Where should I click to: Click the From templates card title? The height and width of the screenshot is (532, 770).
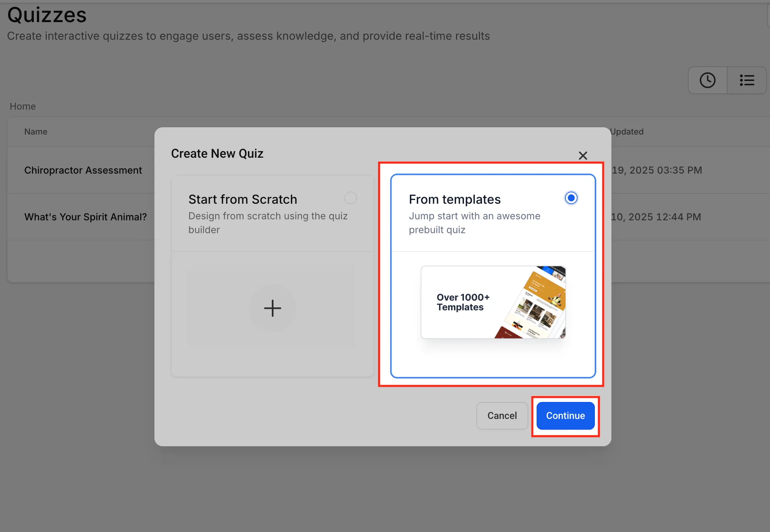coord(455,199)
